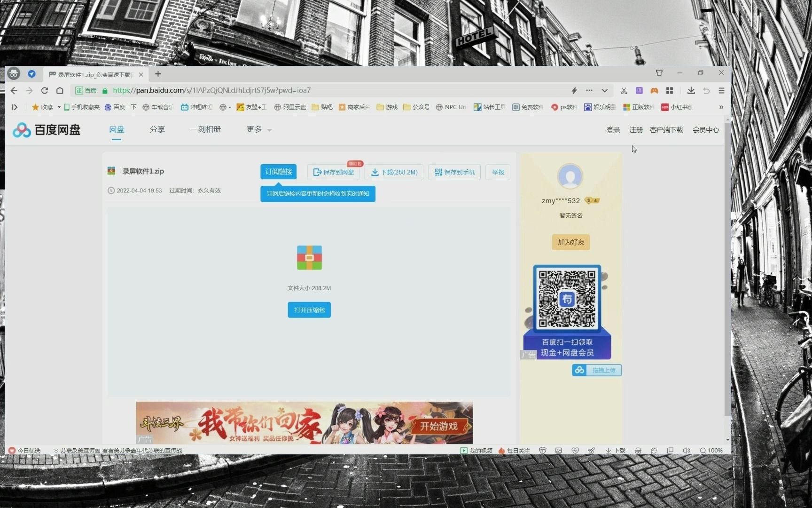This screenshot has height=508, width=812.
Task: Click the 保存到网盘 button
Action: [x=334, y=172]
